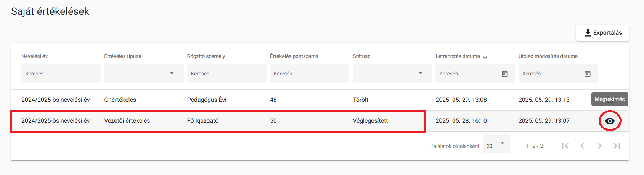Click the Exportálás button
Screen dimensions: 644x175
tap(602, 33)
